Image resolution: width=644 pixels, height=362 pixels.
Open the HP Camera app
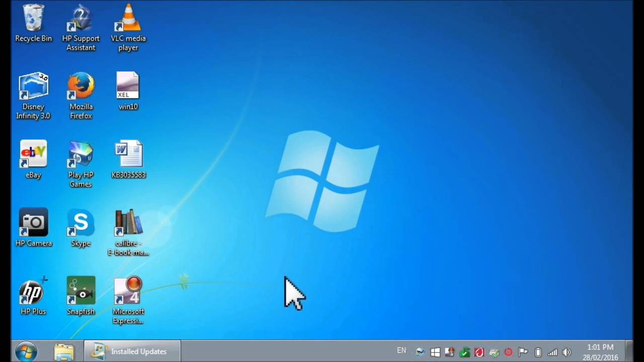pos(33,223)
